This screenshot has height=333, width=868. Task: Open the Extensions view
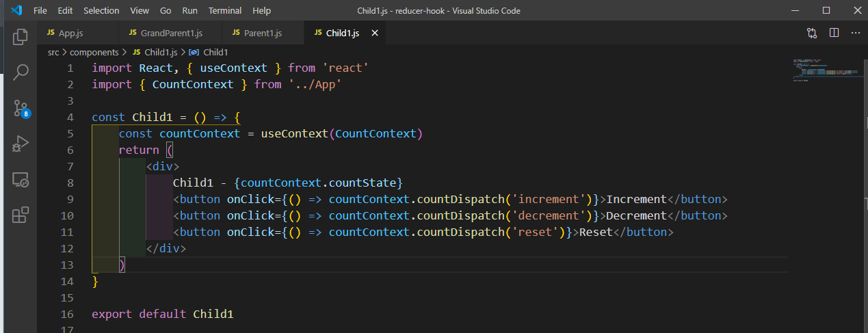click(x=21, y=215)
